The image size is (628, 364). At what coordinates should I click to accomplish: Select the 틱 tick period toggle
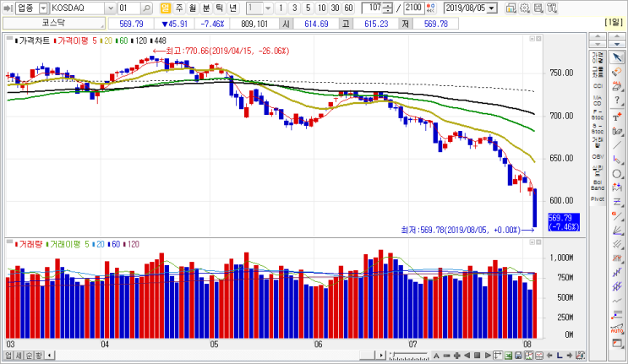(220, 8)
